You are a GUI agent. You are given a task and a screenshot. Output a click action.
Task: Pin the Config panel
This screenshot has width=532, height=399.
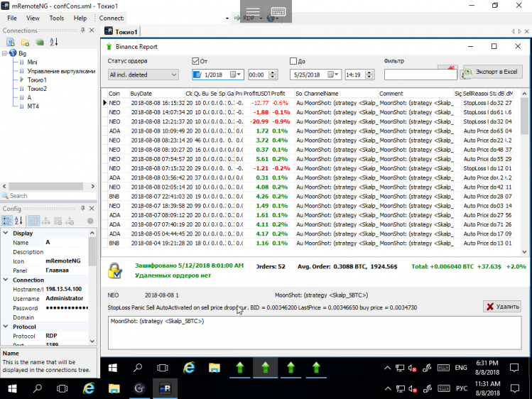(83, 208)
